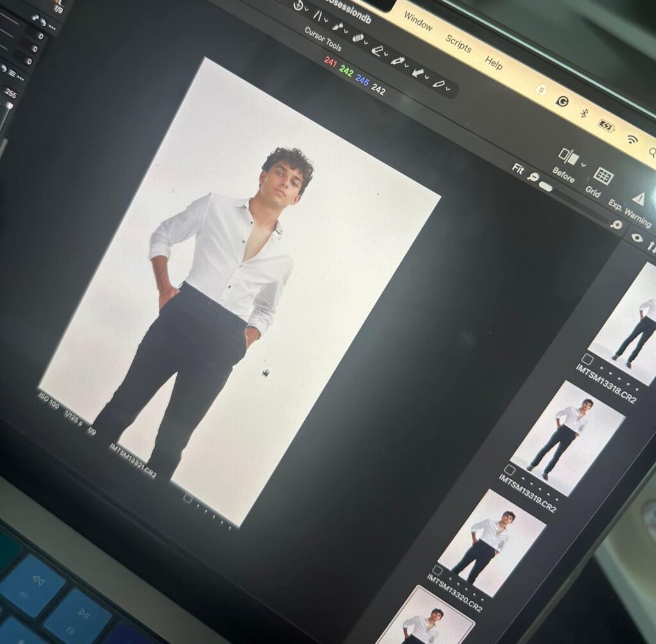Select the Annotations pencil cursor tool
The height and width of the screenshot is (644, 656).
click(438, 84)
